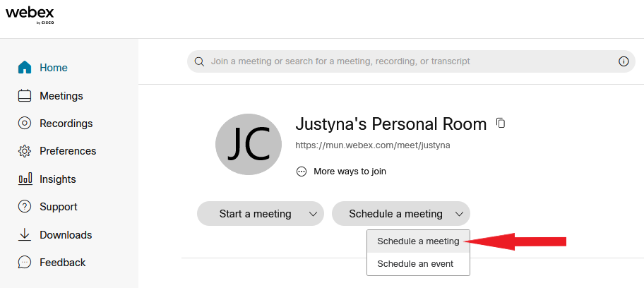Click the Downloads arrow icon
This screenshot has width=644, height=288.
point(25,234)
